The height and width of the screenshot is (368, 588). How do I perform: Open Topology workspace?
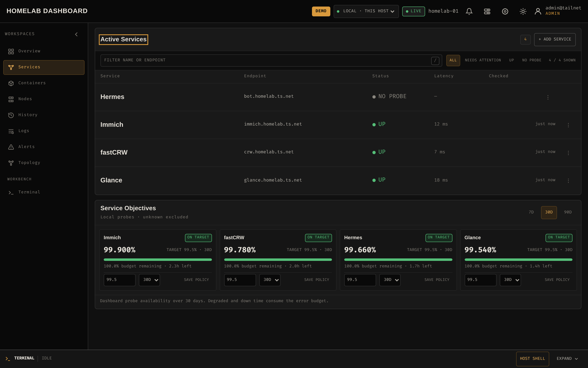click(x=44, y=163)
